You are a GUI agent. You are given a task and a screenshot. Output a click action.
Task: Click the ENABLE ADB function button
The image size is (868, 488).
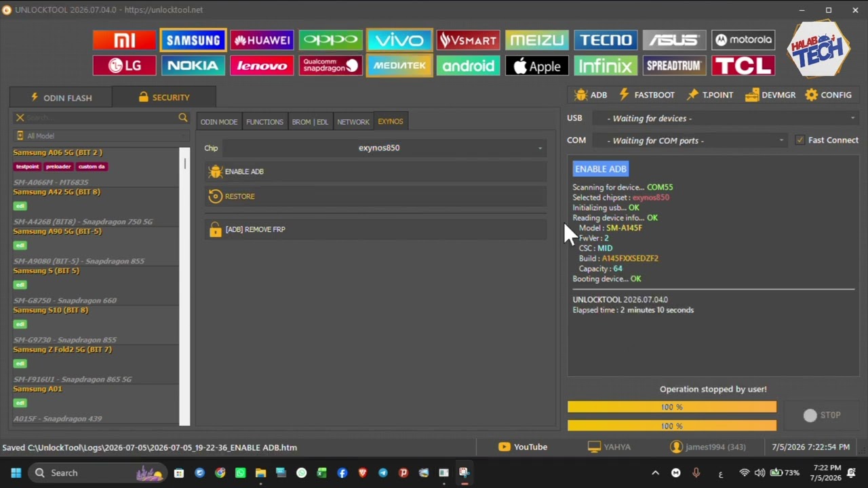coord(376,171)
